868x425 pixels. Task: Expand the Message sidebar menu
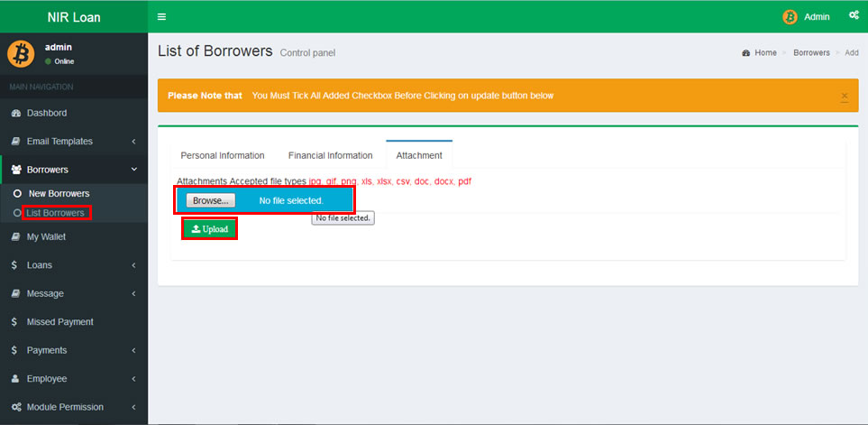45,293
